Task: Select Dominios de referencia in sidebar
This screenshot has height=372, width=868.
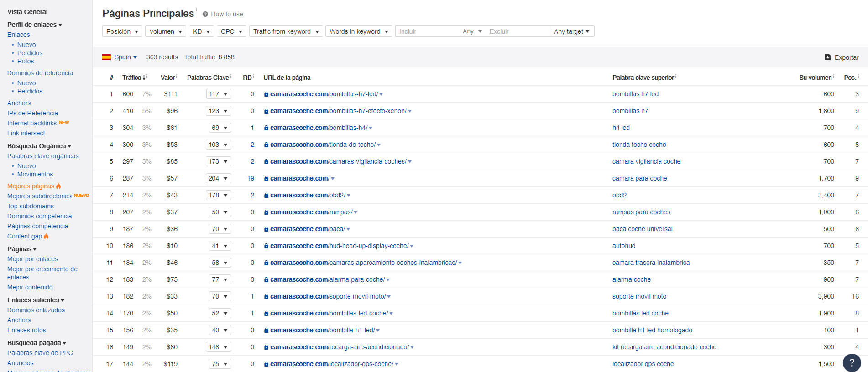Action: click(40, 73)
